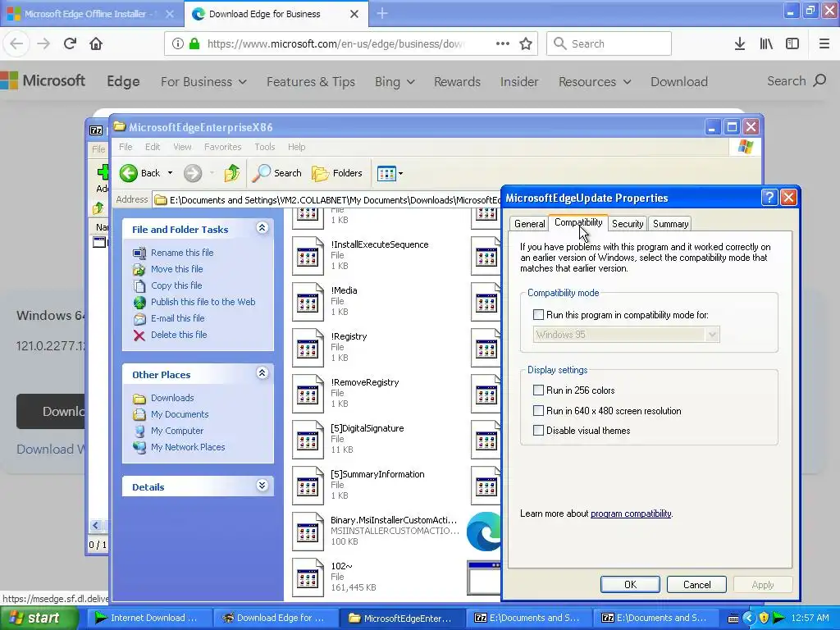Click Copy this file
This screenshot has height=630, width=840.
[x=176, y=285]
